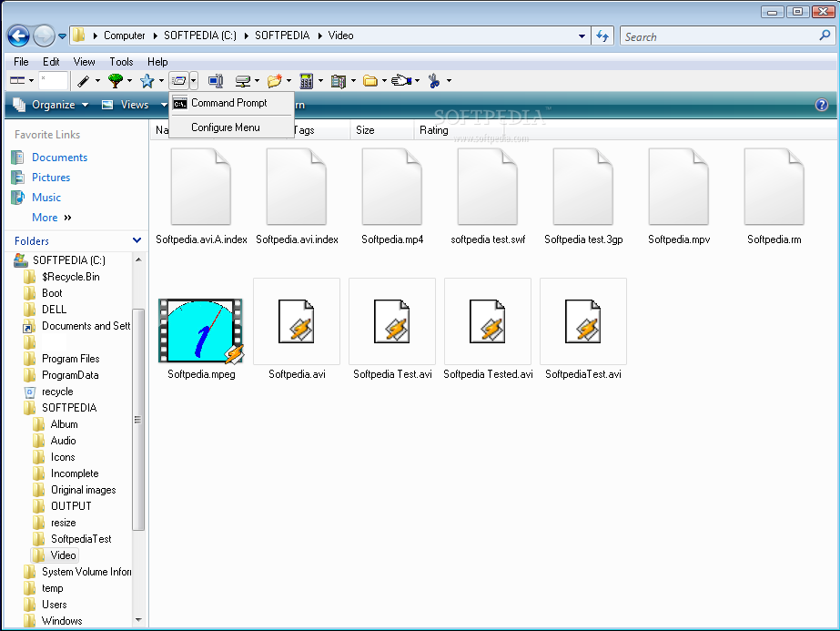Select the SOFTPEDIA (C:) drive in tree
Image resolution: width=840 pixels, height=631 pixels.
coord(68,260)
